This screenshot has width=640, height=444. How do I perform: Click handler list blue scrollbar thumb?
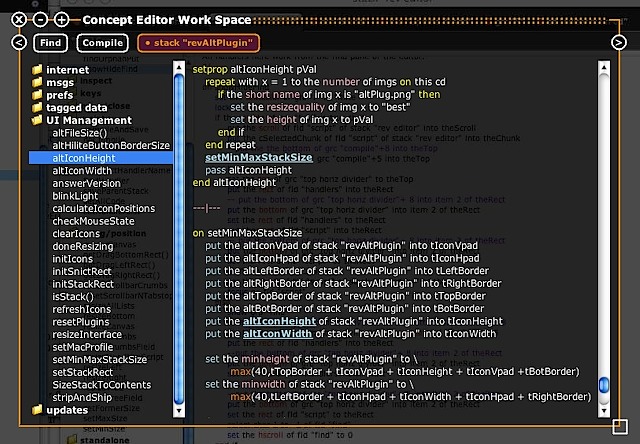[179, 239]
